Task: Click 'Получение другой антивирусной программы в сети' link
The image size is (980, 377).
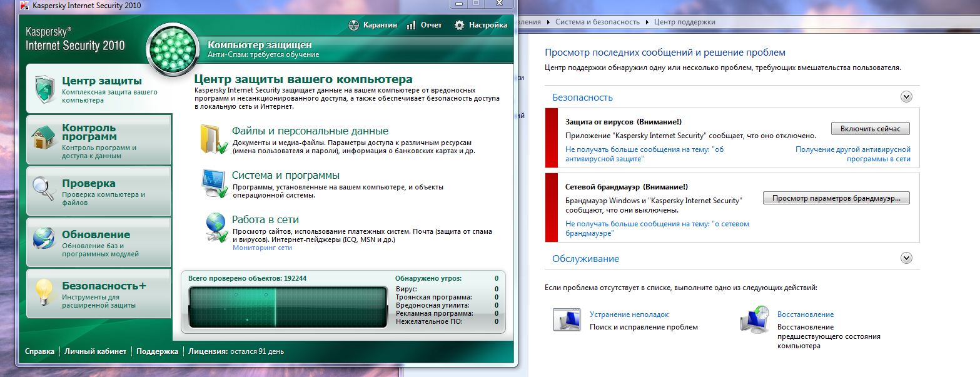Action: coord(853,154)
